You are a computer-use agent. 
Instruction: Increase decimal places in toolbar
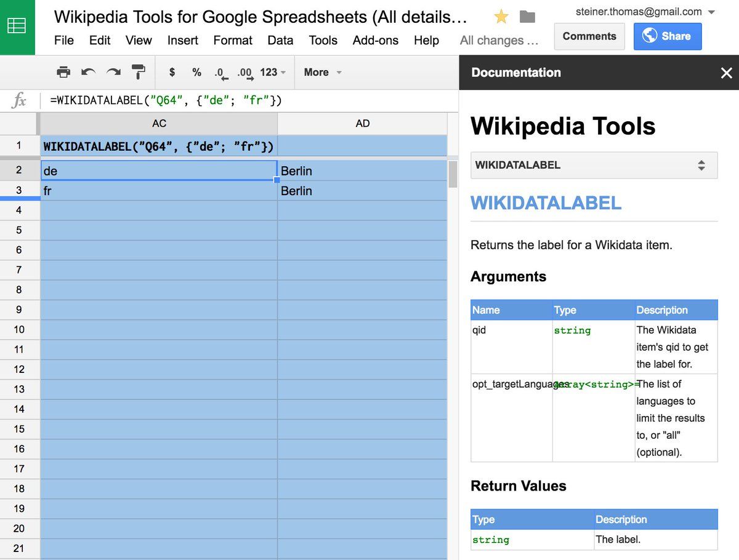coord(246,73)
